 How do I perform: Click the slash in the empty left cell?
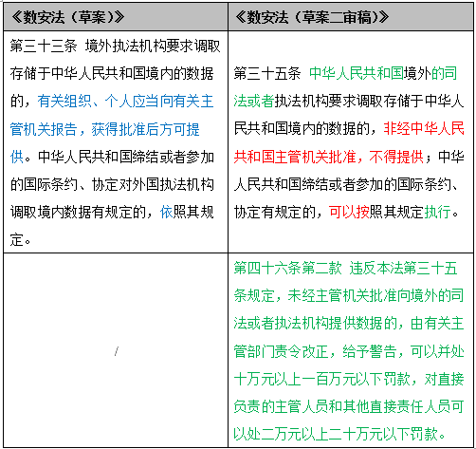click(117, 351)
